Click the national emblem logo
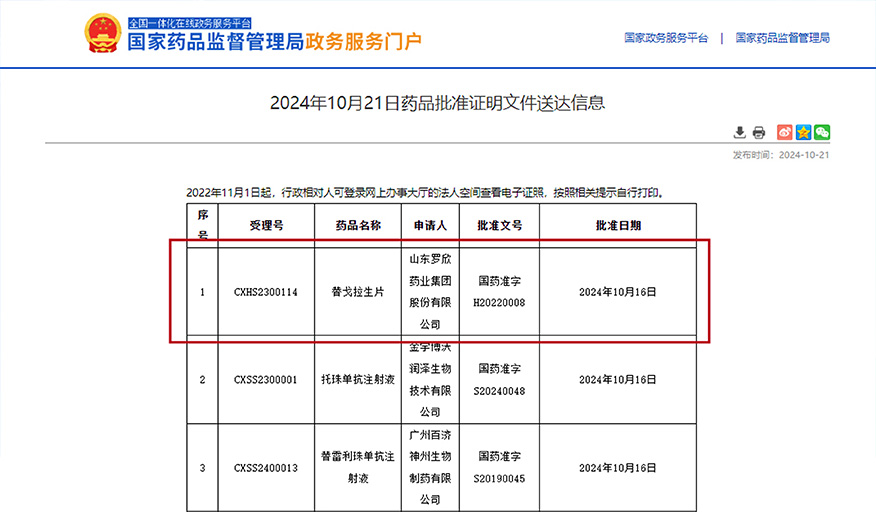 pyautogui.click(x=102, y=33)
